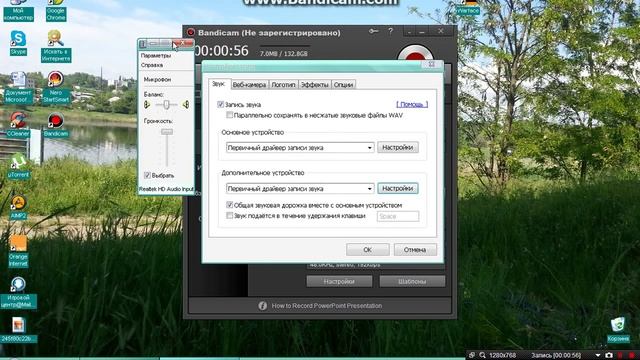
Task: Launch uTorrent from the desktop
Action: (18, 166)
